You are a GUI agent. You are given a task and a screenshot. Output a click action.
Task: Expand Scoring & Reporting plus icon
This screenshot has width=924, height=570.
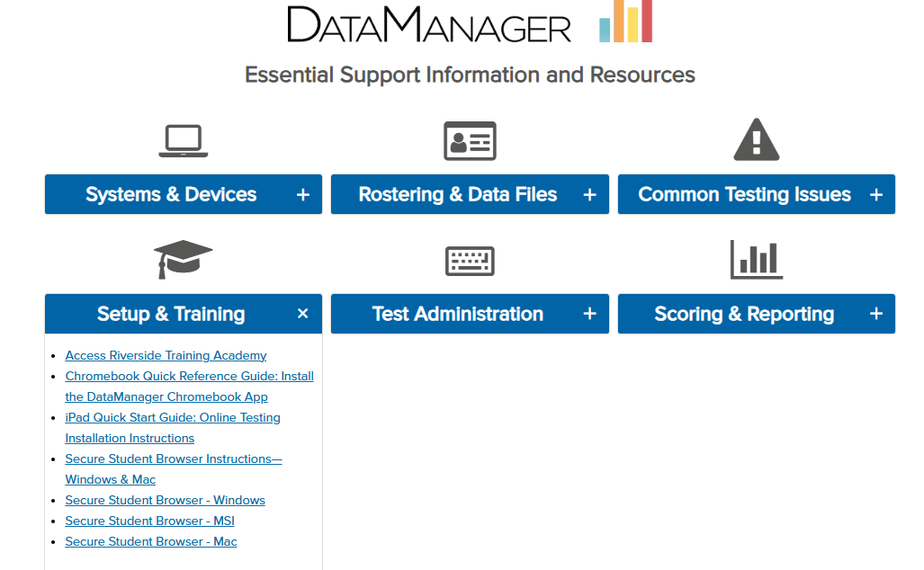[876, 314]
